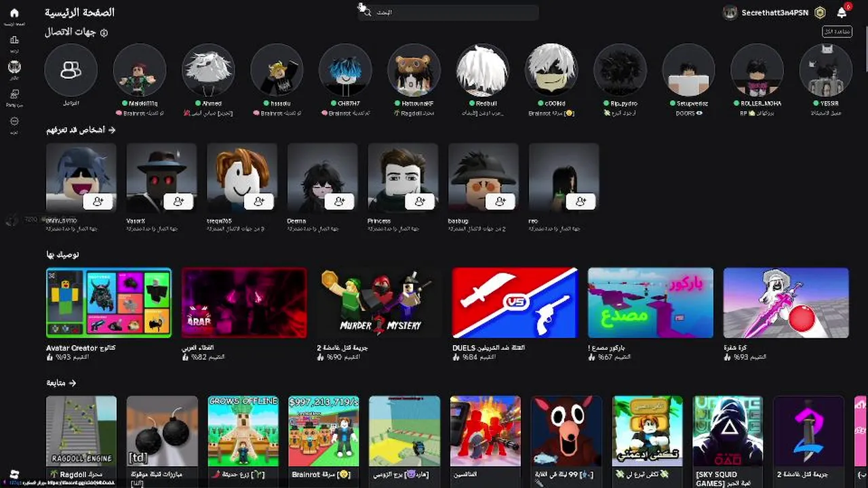Open the ARAB red game thumbnail
This screenshot has height=488, width=868.
[244, 303]
